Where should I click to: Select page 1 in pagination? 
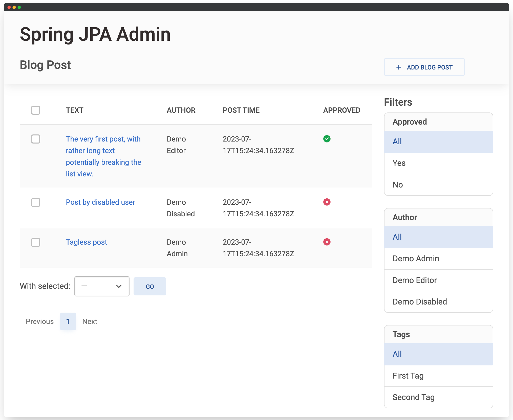68,321
